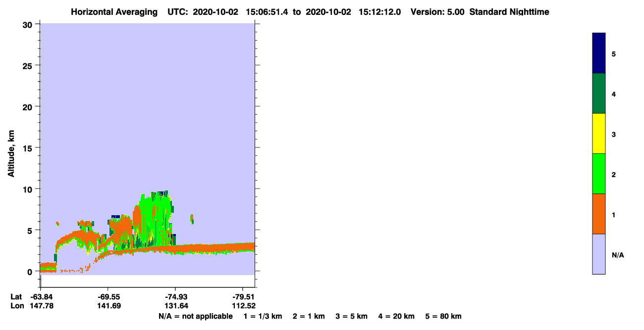The width and height of the screenshot is (644, 330).
Task: Click the 15 tick label on altitude axis
Action: pos(29,148)
